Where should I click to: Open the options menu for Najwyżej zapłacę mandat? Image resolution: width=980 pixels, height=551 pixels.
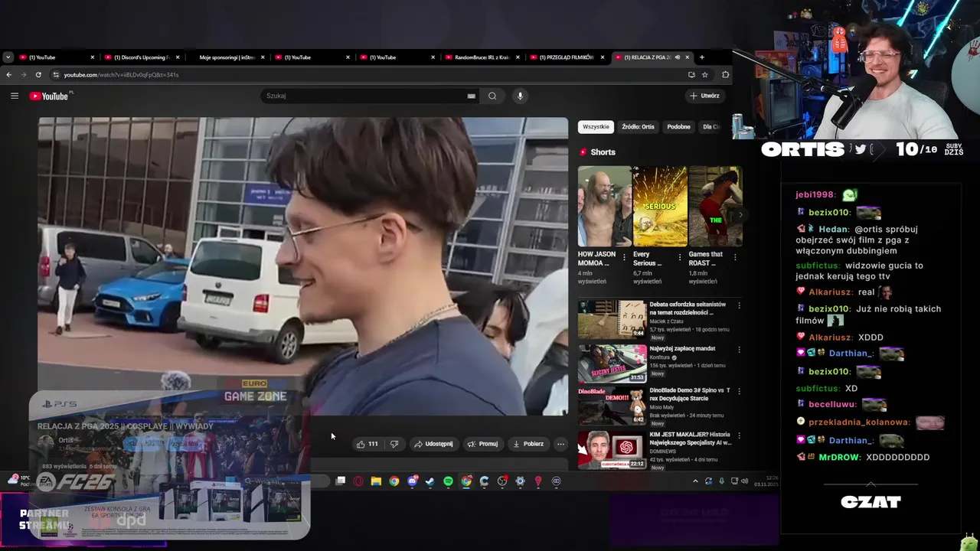[x=739, y=350]
